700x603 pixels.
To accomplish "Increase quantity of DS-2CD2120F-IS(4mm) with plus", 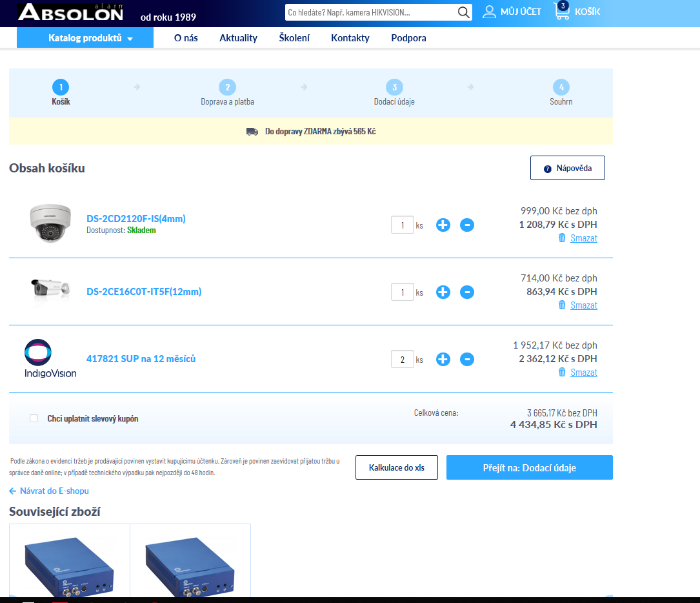I will [443, 225].
